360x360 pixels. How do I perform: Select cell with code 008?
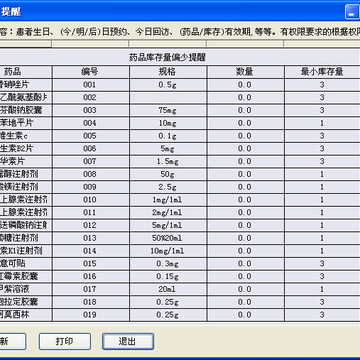tap(91, 174)
